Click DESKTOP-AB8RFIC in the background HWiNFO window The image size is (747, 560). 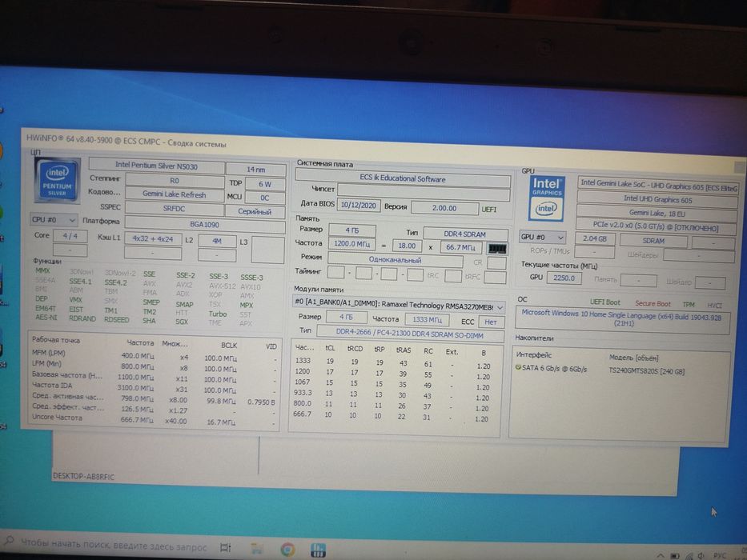[83, 476]
